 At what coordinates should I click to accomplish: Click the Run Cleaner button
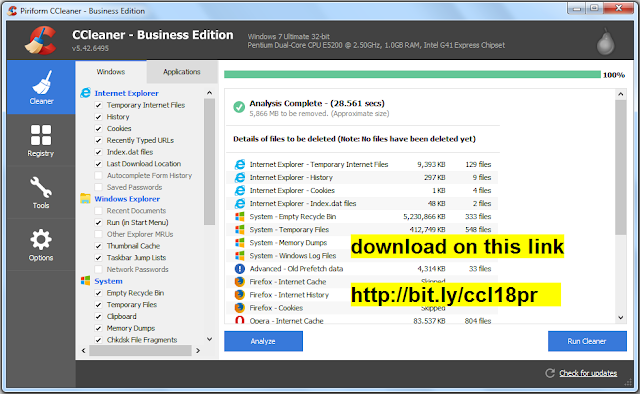[587, 341]
